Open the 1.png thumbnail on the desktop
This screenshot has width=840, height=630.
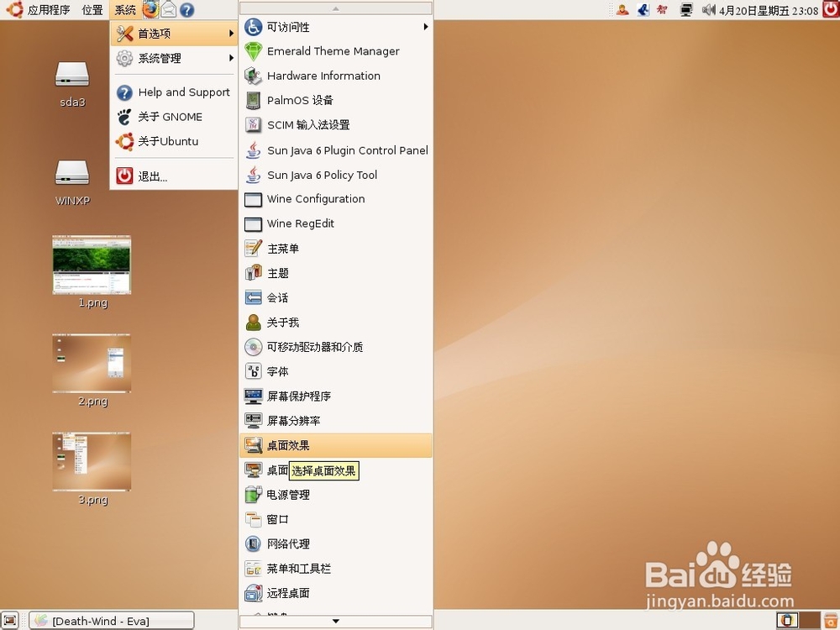click(92, 265)
